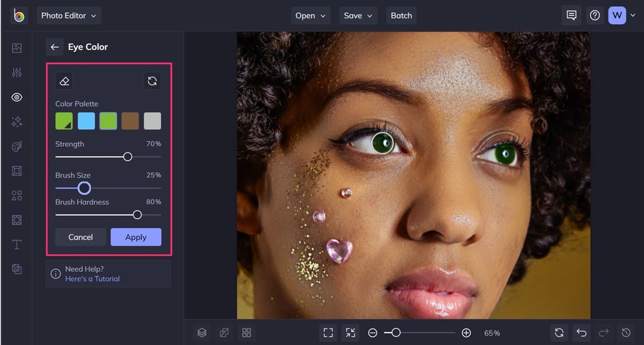Click the Batch button
Screen dimensions: 644x345
pyautogui.click(x=401, y=16)
